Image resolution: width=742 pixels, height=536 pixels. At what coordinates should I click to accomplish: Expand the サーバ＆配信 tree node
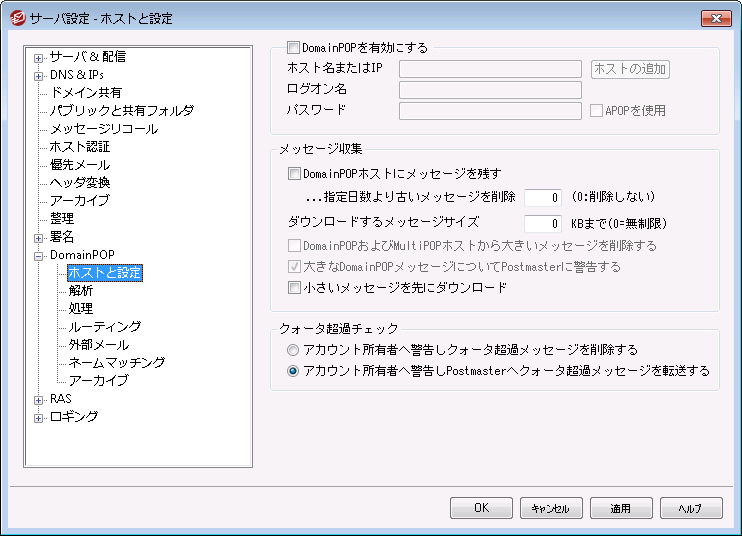pos(39,57)
